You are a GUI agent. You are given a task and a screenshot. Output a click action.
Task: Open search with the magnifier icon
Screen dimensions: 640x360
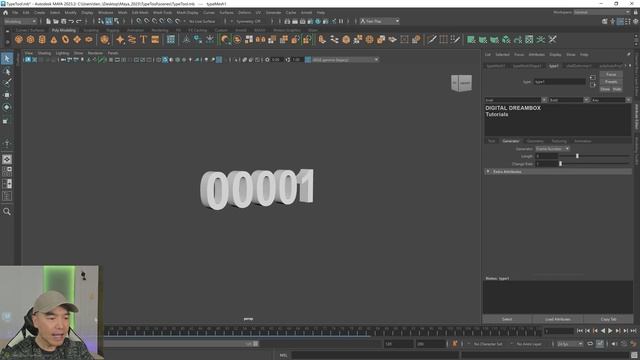pos(7,211)
